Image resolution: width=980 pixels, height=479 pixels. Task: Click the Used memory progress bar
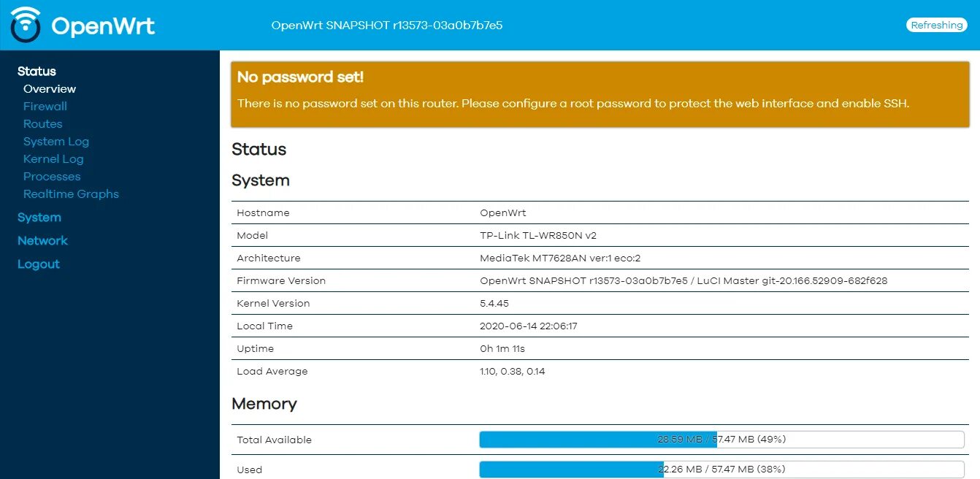point(721,470)
